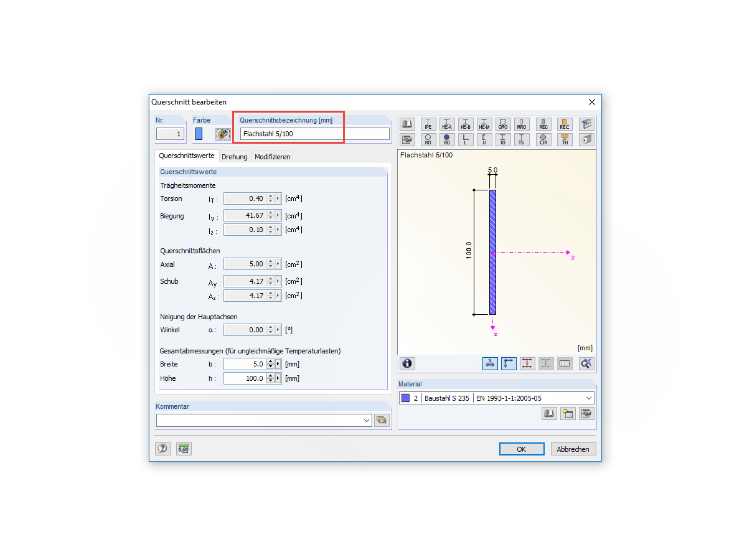Open the cross-section library book icon
Image resolution: width=747 pixels, height=560 pixels.
point(407,124)
